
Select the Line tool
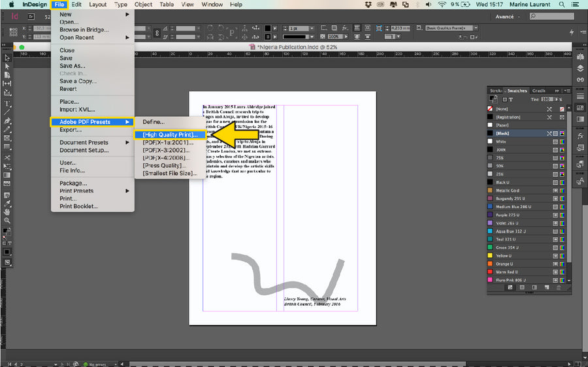tap(7, 112)
